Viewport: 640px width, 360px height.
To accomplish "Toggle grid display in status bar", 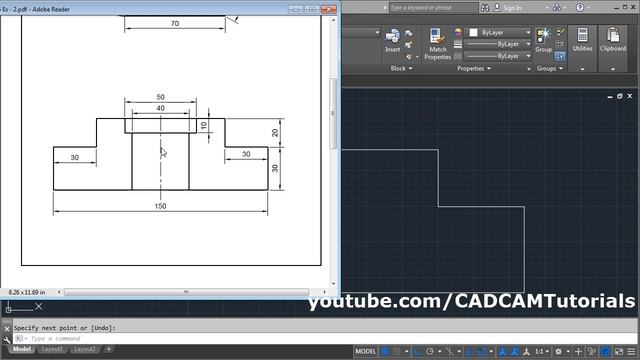I will 384,351.
